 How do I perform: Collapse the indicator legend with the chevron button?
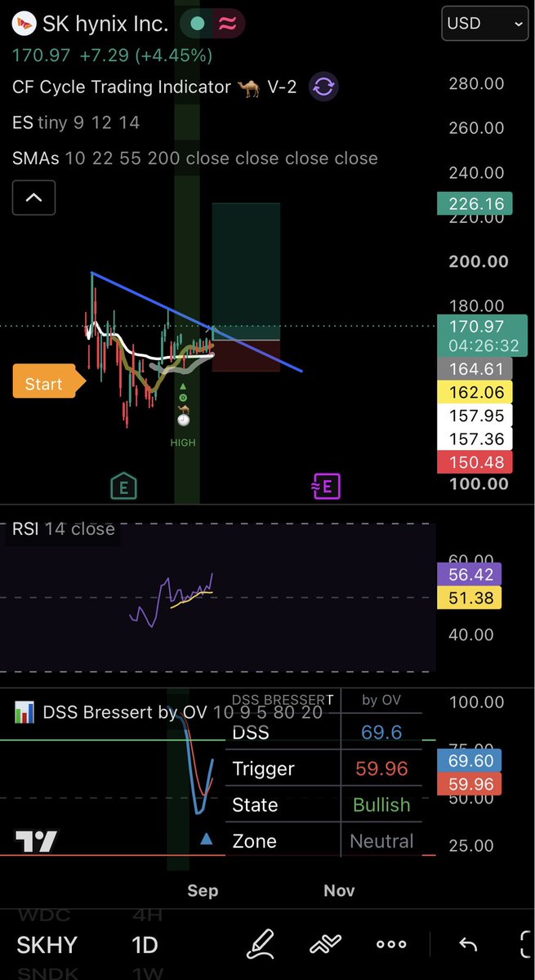click(34, 198)
